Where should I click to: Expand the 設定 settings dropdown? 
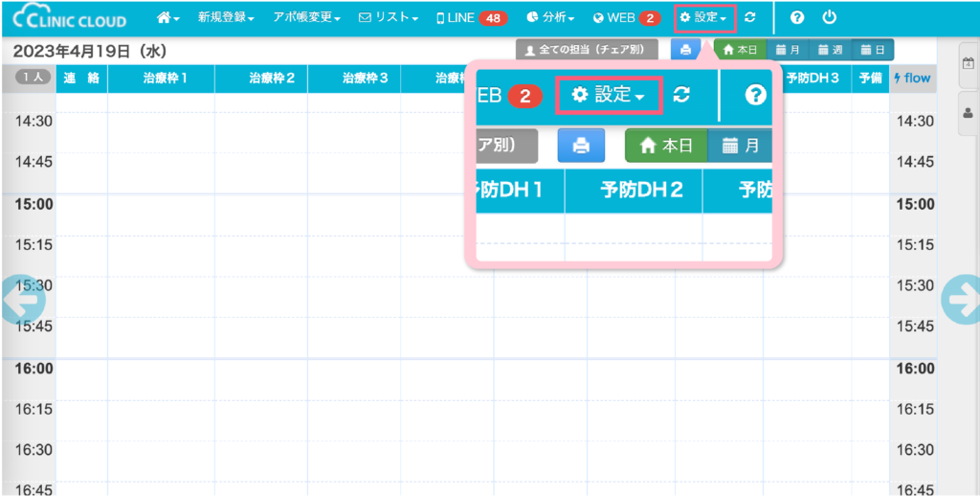[703, 18]
